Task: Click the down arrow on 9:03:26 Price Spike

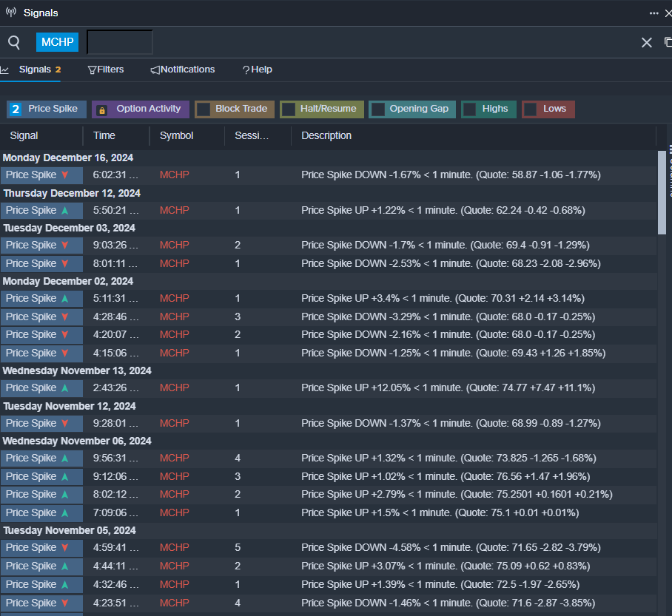Action: pyautogui.click(x=64, y=245)
